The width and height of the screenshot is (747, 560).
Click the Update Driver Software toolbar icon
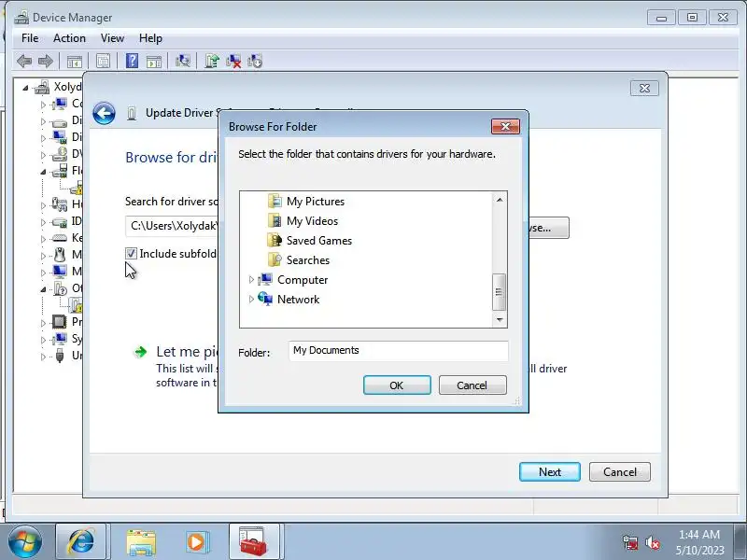(212, 61)
